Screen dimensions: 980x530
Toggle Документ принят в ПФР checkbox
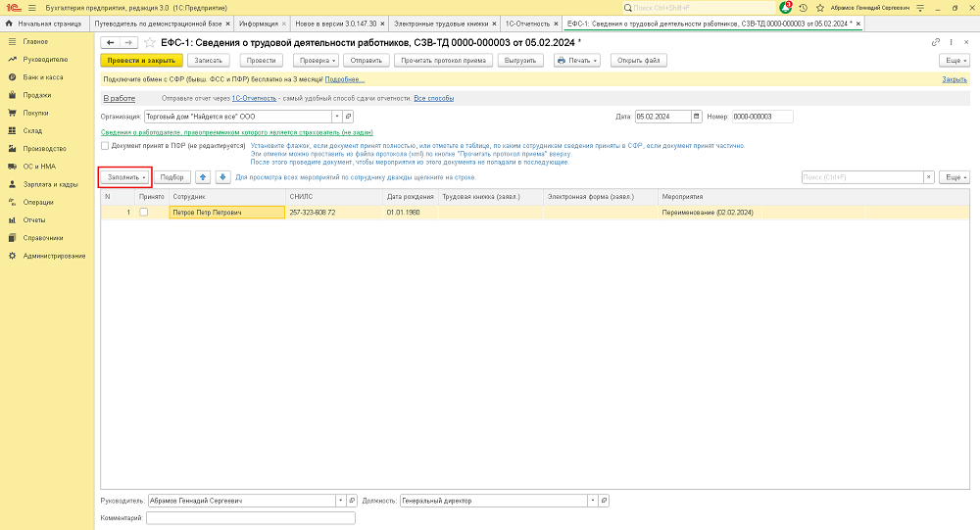coord(105,145)
